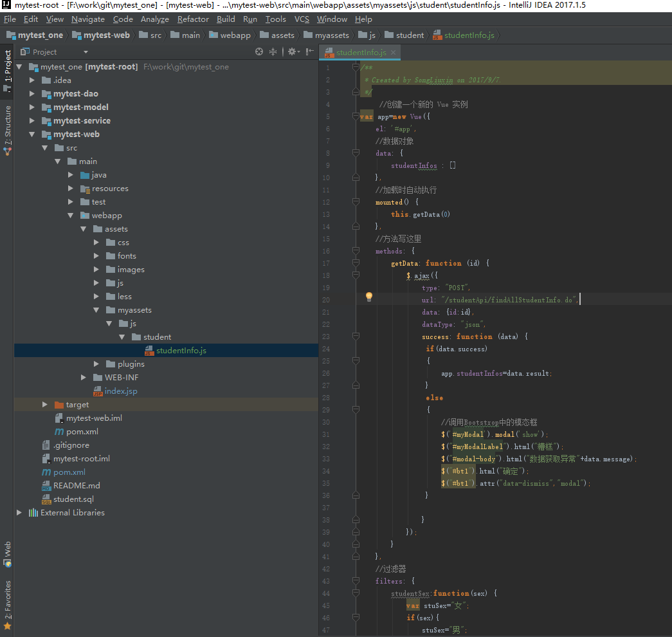This screenshot has width=672, height=637.
Task: Select index.jsp in the project tree
Action: 121,391
